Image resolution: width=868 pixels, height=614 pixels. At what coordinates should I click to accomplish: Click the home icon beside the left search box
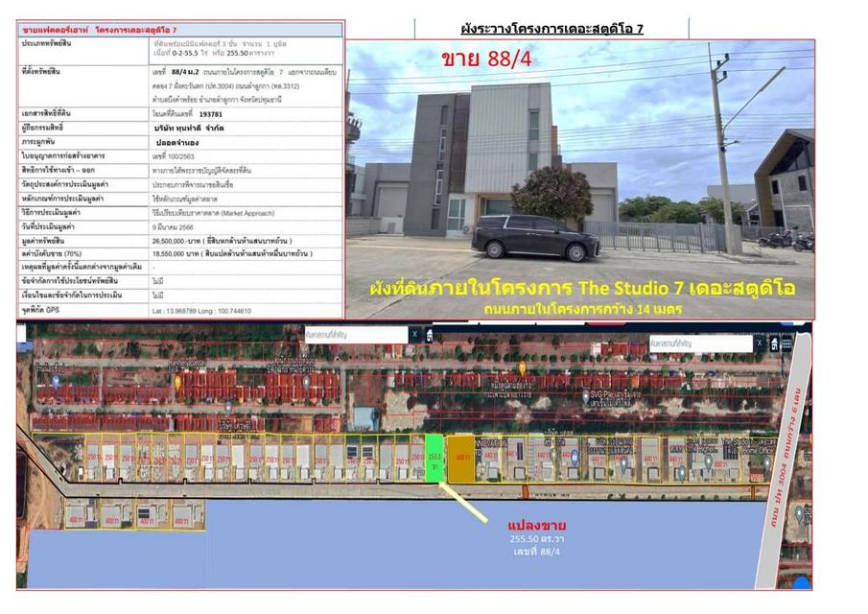[x=429, y=335]
